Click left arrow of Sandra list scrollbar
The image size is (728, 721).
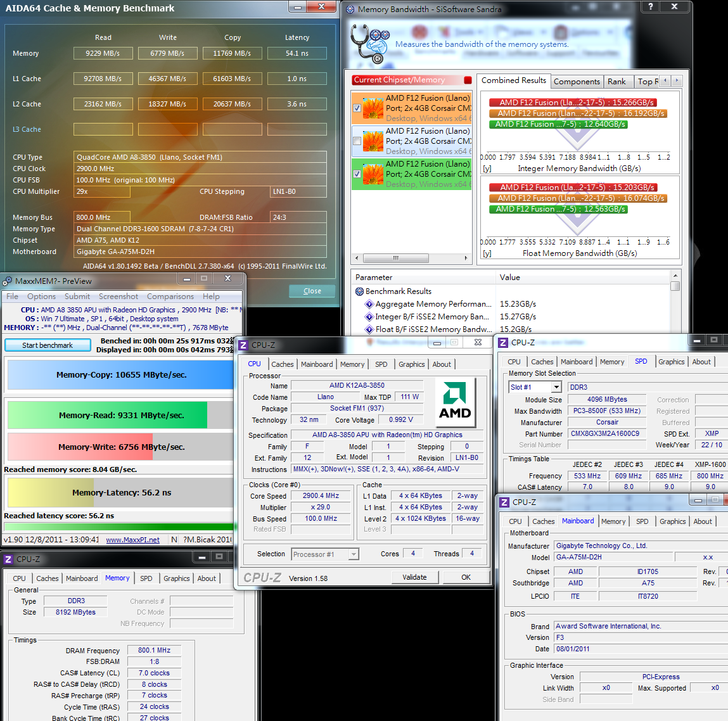click(357, 258)
